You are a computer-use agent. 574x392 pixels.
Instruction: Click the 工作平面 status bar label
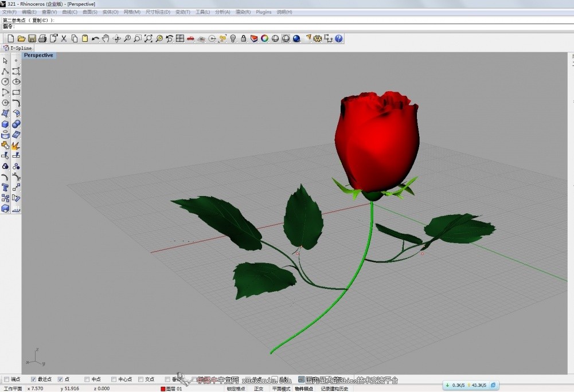(x=13, y=389)
